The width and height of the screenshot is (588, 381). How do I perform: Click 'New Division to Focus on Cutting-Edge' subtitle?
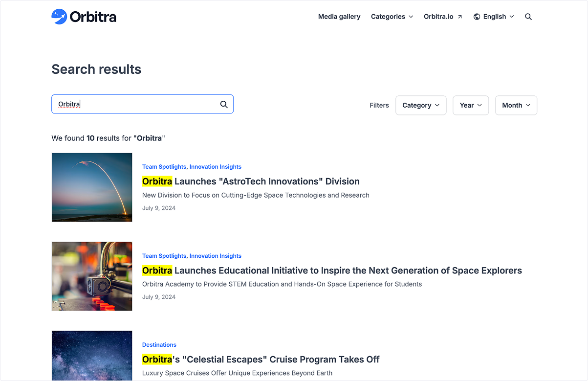pos(256,195)
